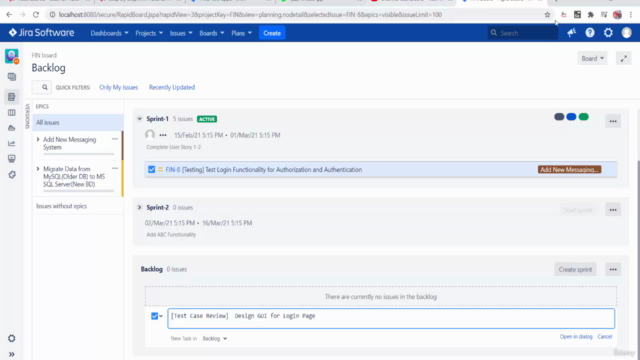This screenshot has width=640, height=360.
Task: Reload the page in browser
Action: (x=36, y=15)
